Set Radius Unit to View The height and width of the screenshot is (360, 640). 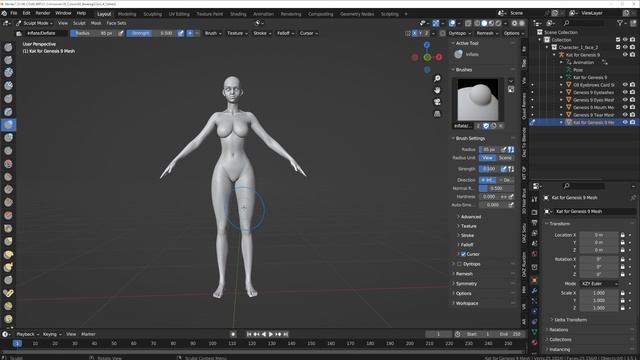(487, 158)
